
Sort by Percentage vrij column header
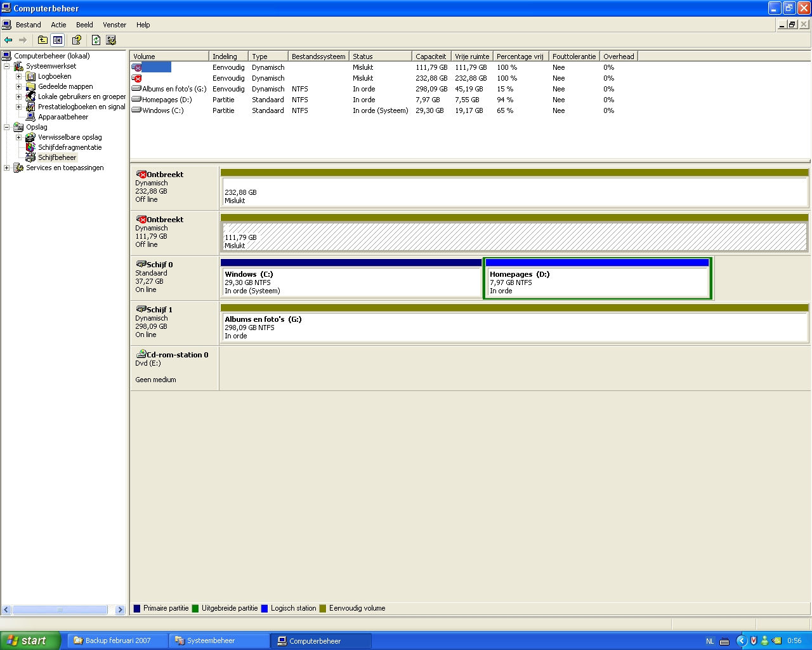521,56
